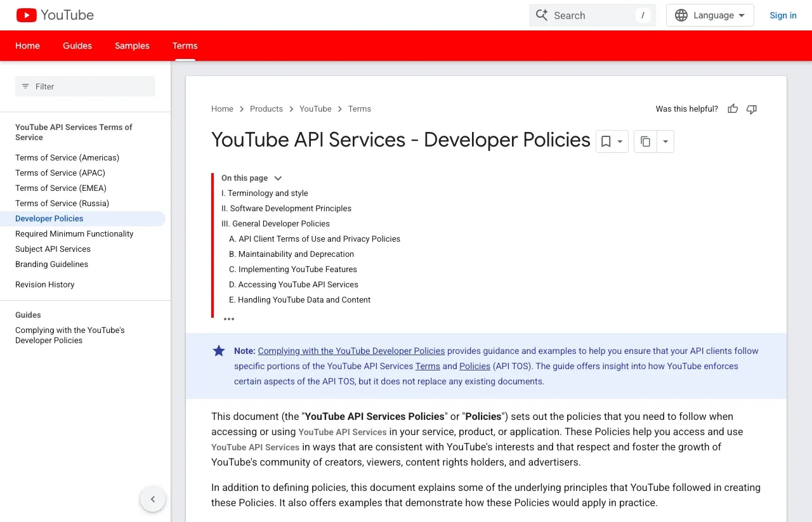Click the Products breadcrumb link
Image resolution: width=812 pixels, height=522 pixels.
coord(266,109)
